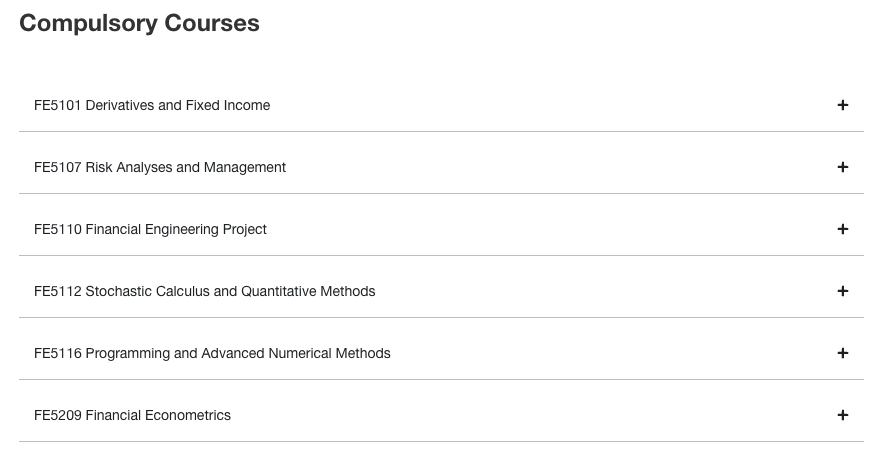Image resolution: width=876 pixels, height=451 pixels.
Task: Open Stochastic Calculus and Quantitative Methods title
Action: [x=231, y=291]
